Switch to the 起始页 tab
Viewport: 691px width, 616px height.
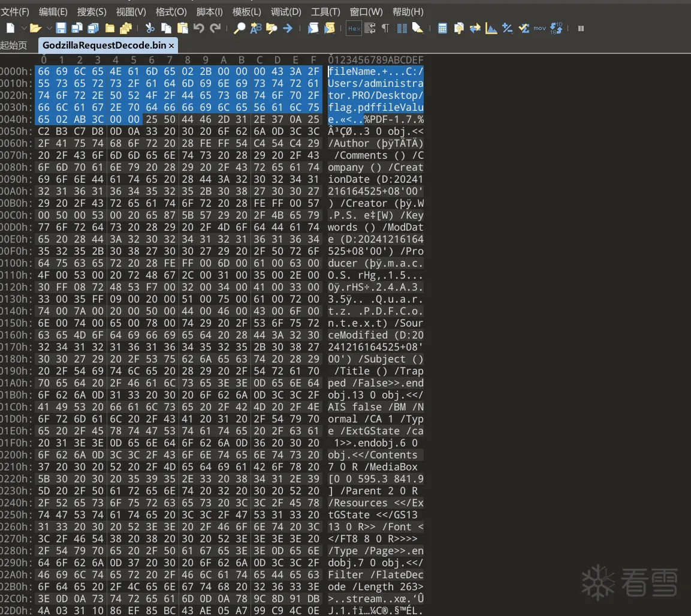point(14,46)
